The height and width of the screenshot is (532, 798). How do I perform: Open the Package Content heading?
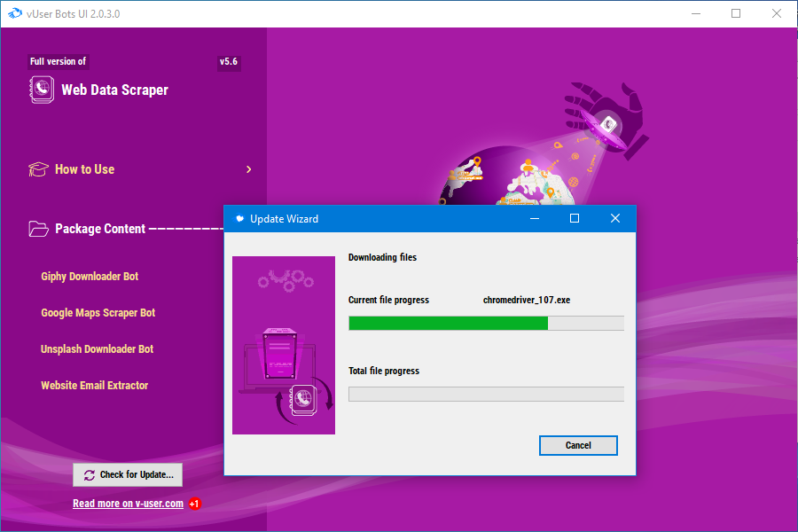coord(100,229)
